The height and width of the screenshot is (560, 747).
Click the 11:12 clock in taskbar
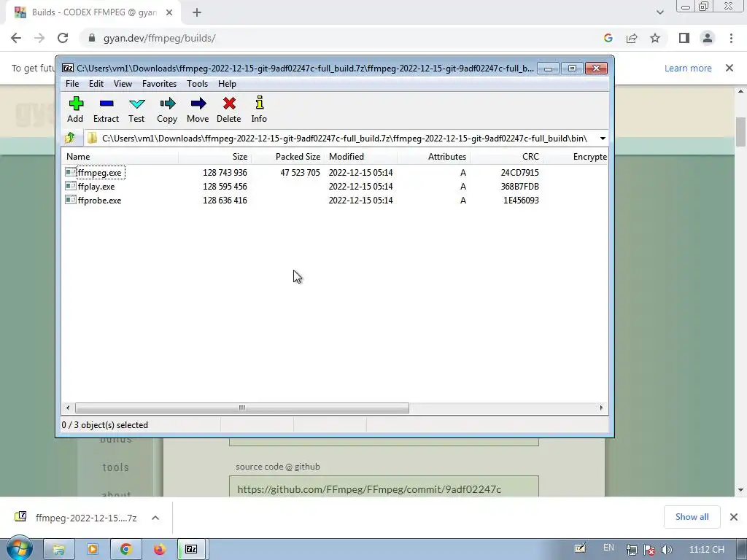click(706, 550)
